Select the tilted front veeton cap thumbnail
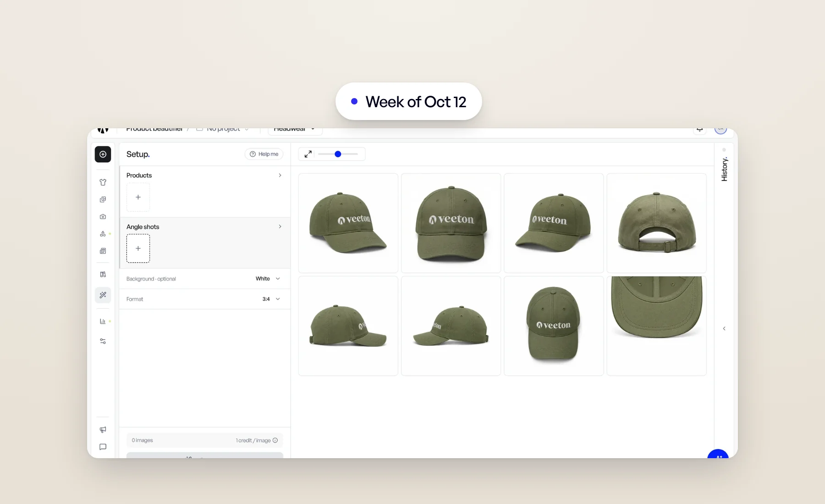The height and width of the screenshot is (504, 825). tap(554, 326)
